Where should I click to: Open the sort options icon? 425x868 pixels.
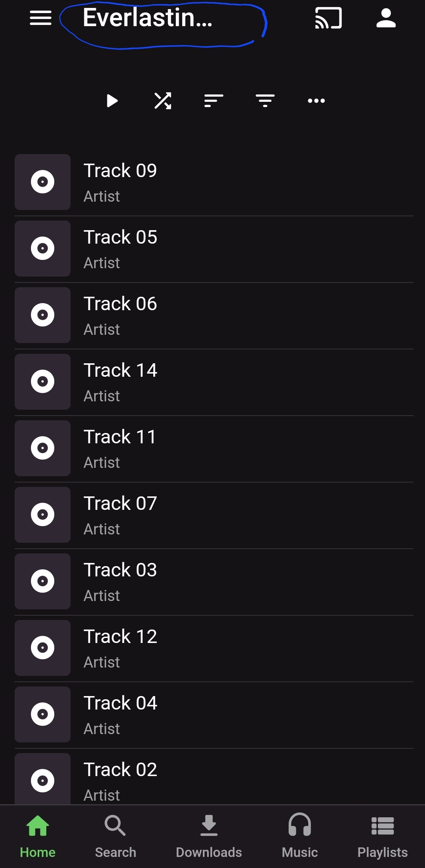point(214,101)
